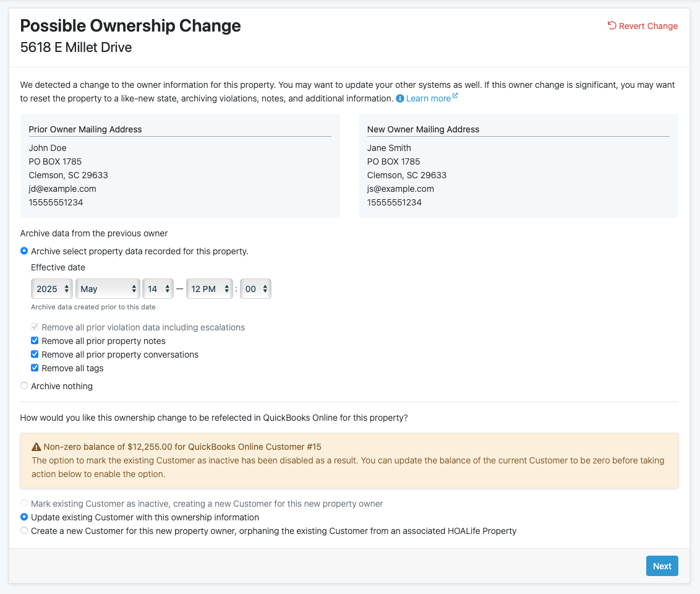Click the Prior Owner Mailing Address heading
This screenshot has width=700, height=594.
pos(85,129)
